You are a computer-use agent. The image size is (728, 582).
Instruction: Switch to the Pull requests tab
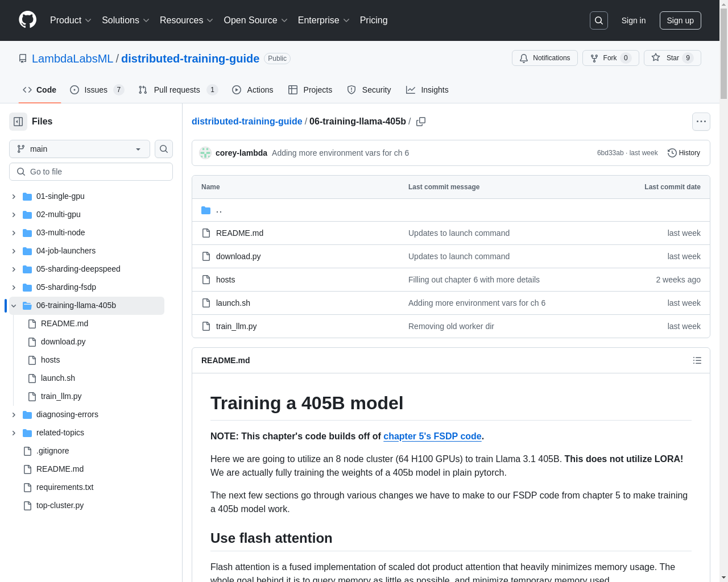[178, 90]
